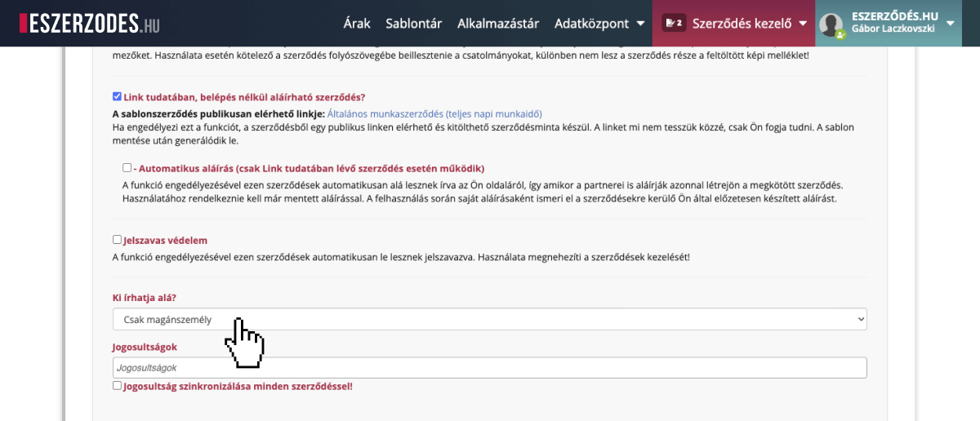Click the user profile avatar
The width and height of the screenshot is (980, 421).
point(831,24)
